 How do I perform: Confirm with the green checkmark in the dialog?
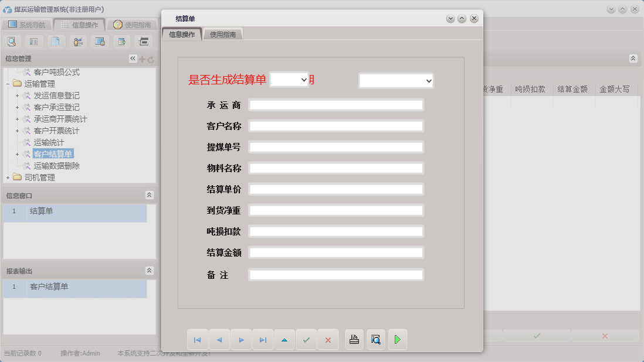pos(306,339)
